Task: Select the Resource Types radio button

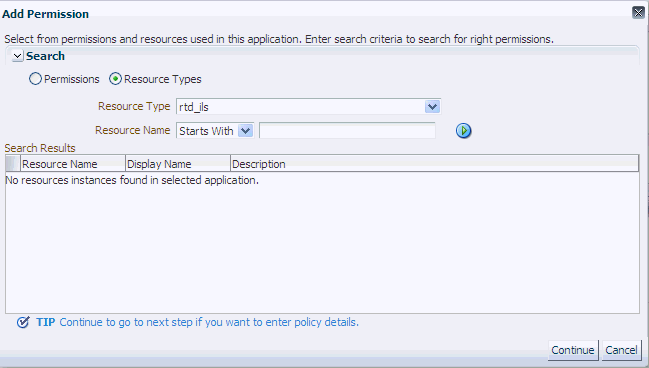Action: pyautogui.click(x=115, y=79)
